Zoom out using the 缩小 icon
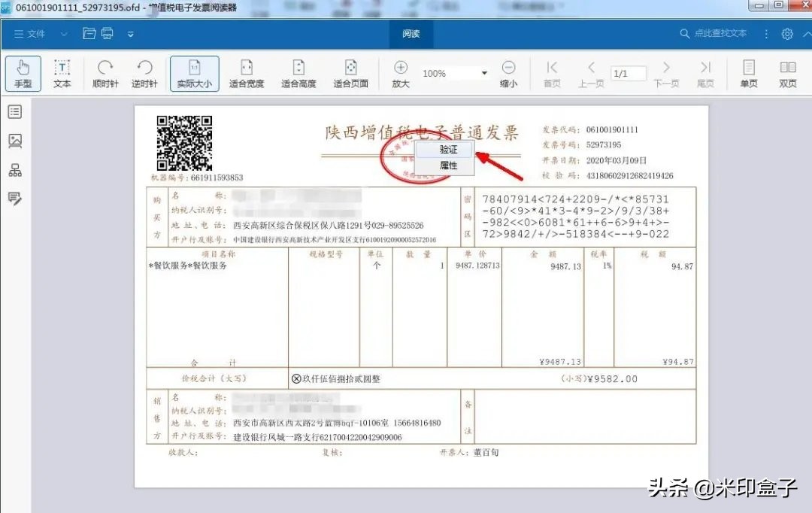Image resolution: width=812 pixels, height=513 pixels. click(x=508, y=73)
